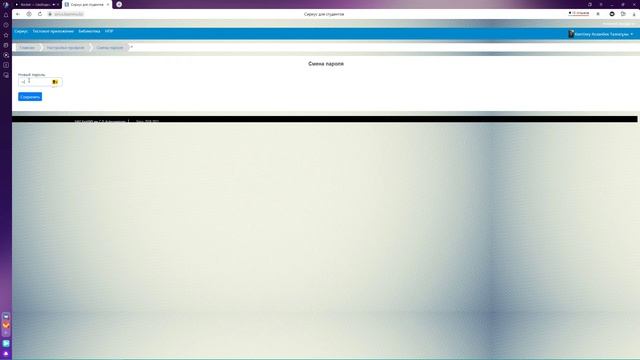The height and width of the screenshot is (360, 640).
Task: Open the extensions icon in browser toolbar
Action: [623, 14]
